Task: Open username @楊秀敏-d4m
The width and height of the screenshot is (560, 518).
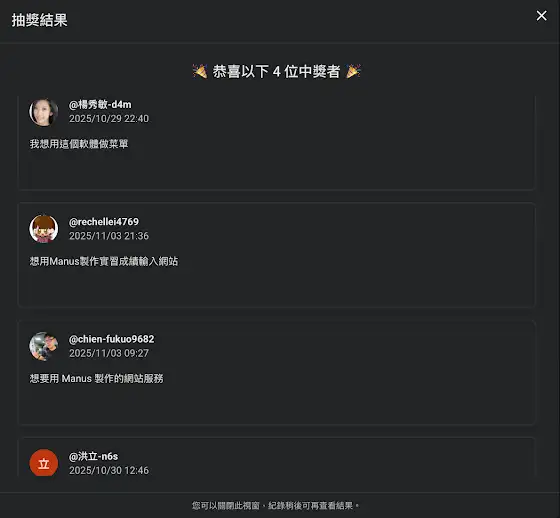Action: [100, 105]
